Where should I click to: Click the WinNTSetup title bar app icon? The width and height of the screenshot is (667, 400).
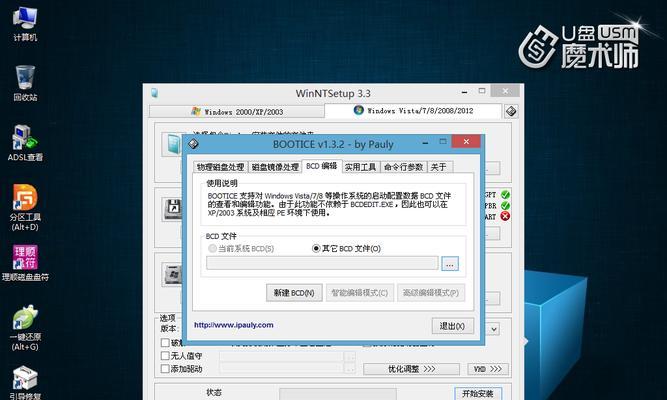point(154,93)
